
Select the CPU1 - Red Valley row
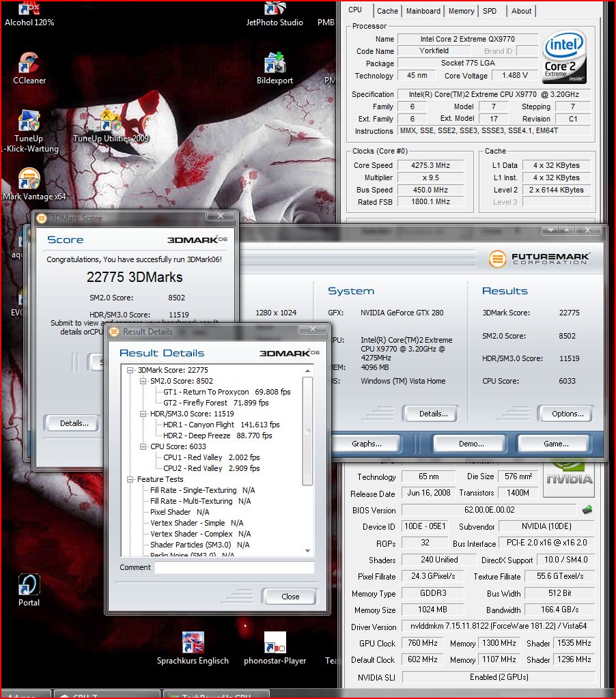click(212, 457)
